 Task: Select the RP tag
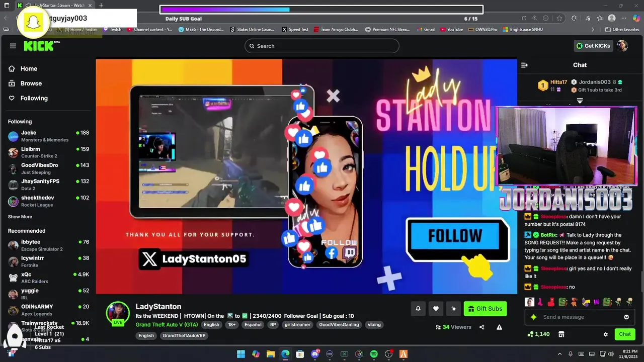point(273,325)
